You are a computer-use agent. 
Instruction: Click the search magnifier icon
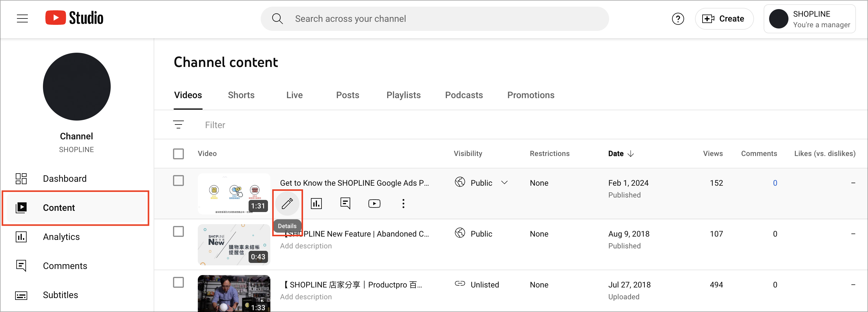click(x=277, y=18)
